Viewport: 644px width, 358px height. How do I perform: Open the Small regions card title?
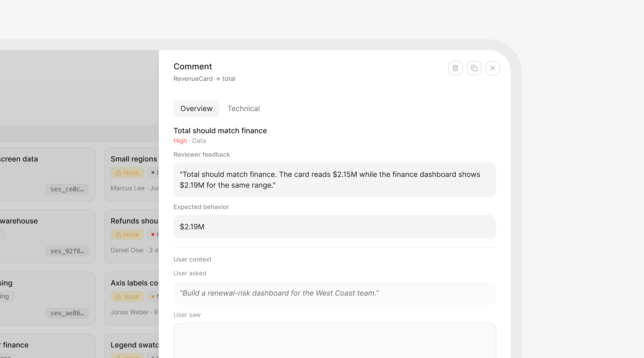[134, 159]
